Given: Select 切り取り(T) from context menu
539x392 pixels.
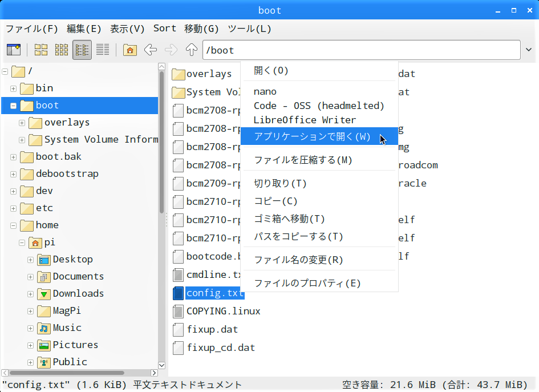Looking at the screenshot, I should [319, 183].
